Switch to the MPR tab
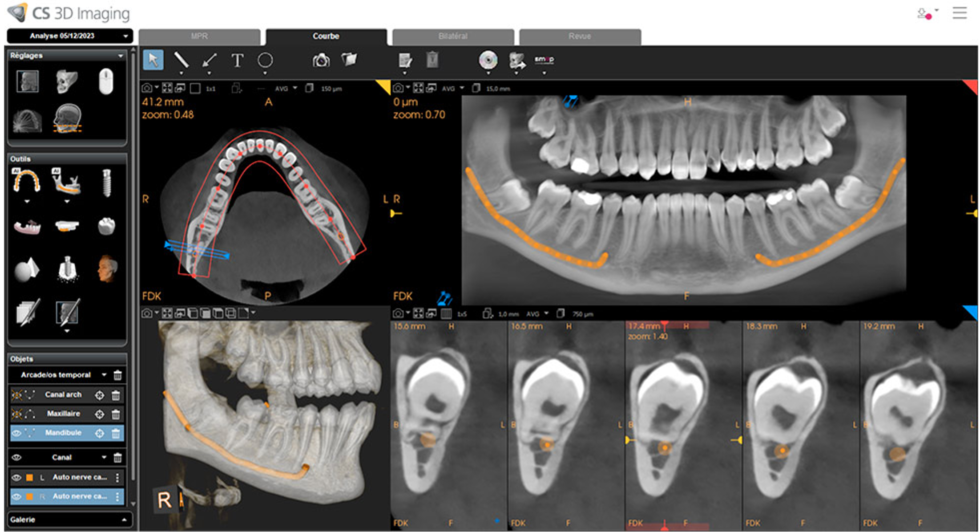 [x=199, y=37]
